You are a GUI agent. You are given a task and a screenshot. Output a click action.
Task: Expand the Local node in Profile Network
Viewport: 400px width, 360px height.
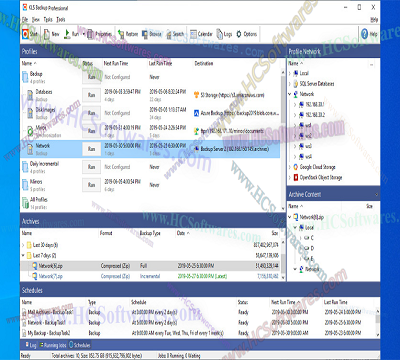[x=290, y=73]
